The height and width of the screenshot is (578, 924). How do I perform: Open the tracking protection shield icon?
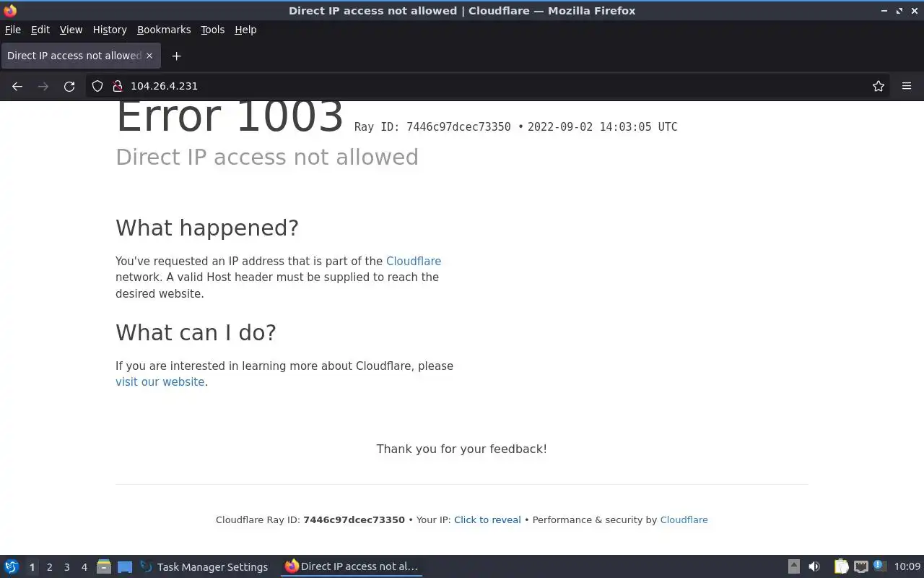[x=97, y=86]
